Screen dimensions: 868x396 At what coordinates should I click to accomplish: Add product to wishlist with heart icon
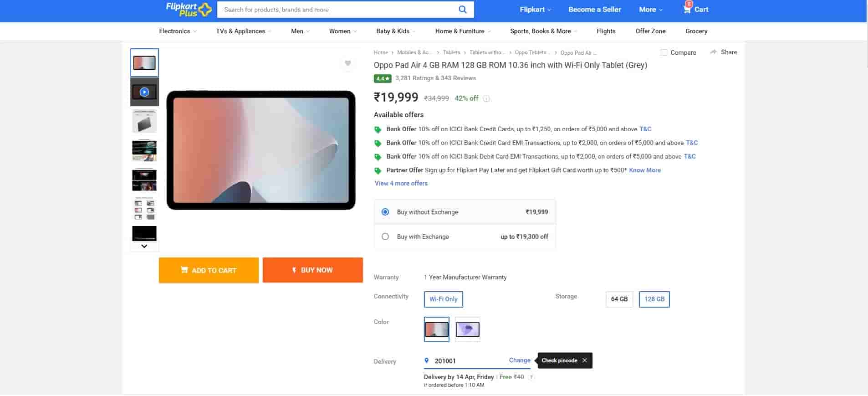point(347,63)
